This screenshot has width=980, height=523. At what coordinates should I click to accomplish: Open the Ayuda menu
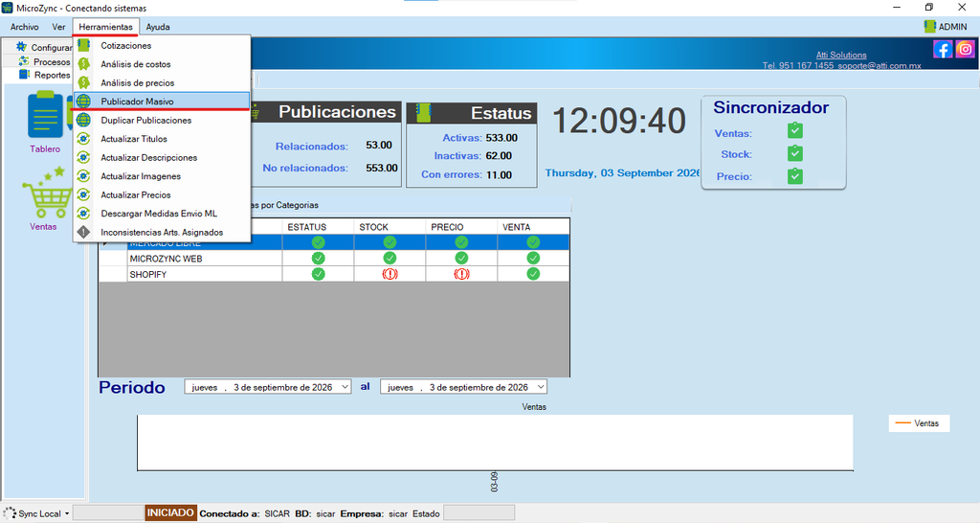coord(158,27)
